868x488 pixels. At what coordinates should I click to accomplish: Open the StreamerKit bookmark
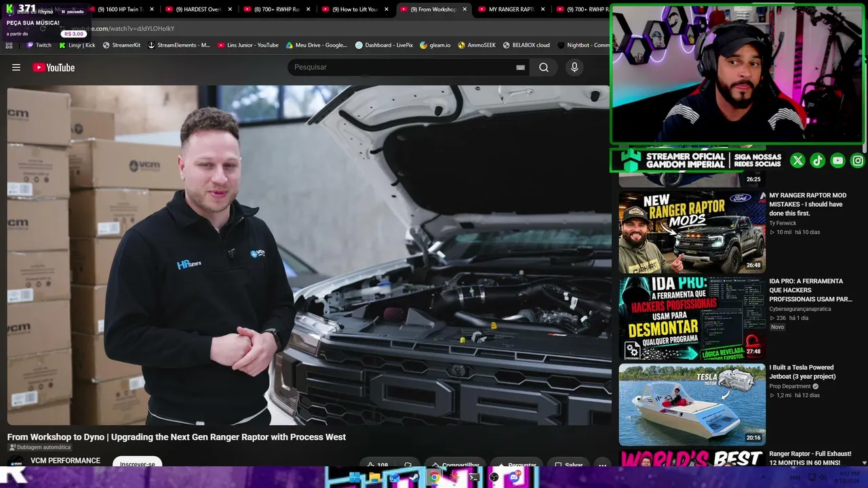click(x=121, y=45)
